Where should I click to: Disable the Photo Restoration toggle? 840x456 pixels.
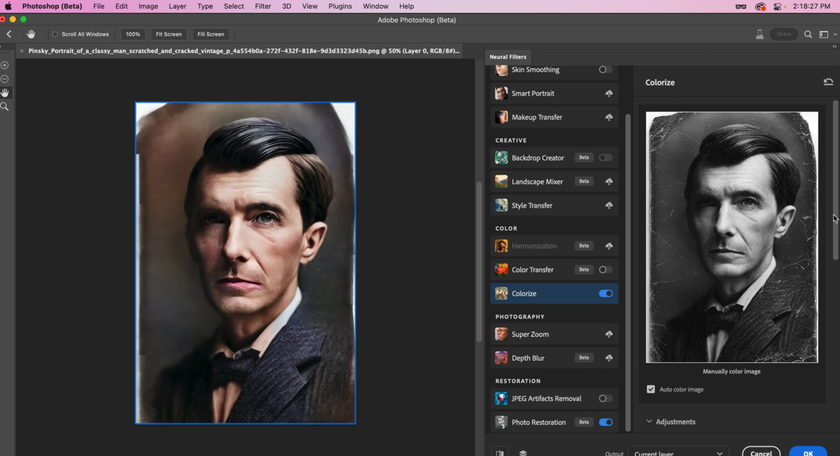pyautogui.click(x=605, y=422)
